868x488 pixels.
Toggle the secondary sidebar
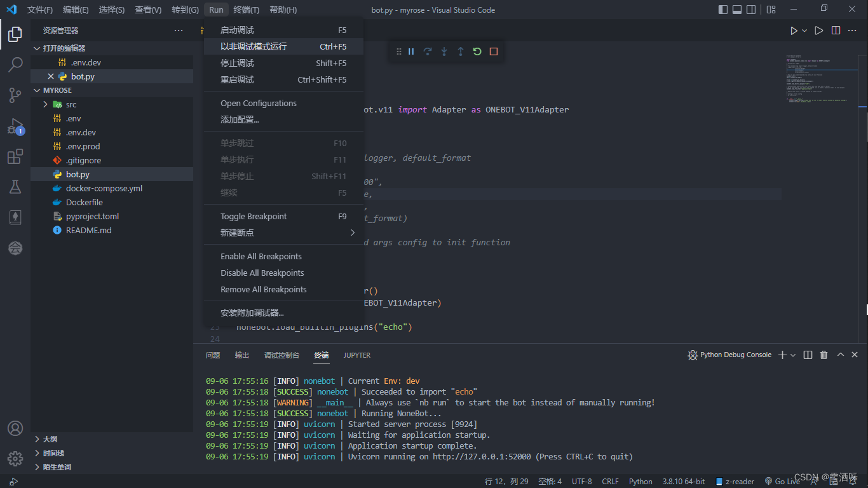pyautogui.click(x=752, y=9)
